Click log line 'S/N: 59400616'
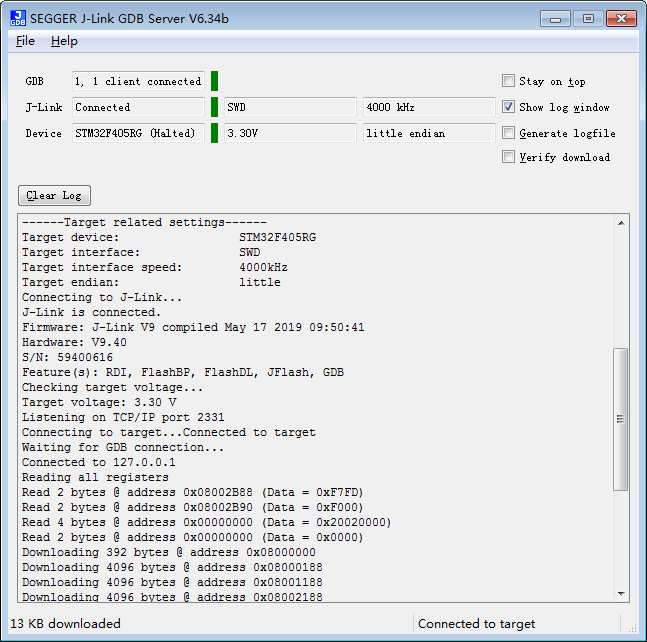This screenshot has height=642, width=647. pos(67,357)
